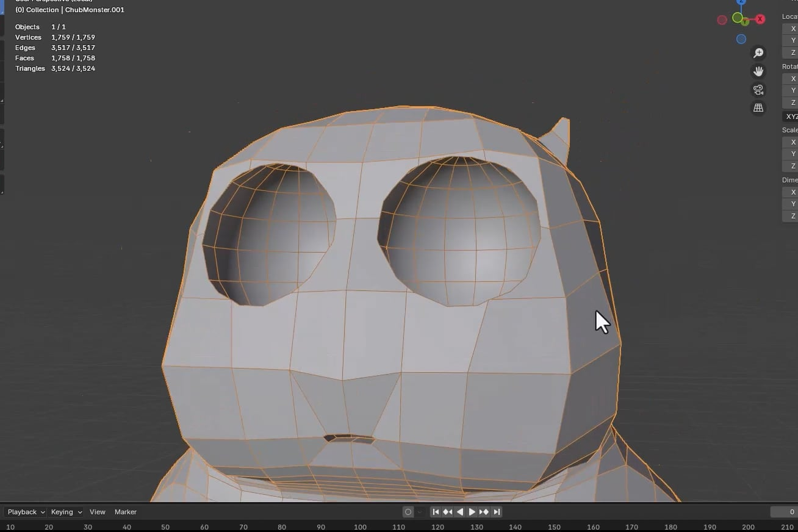The image size is (798, 532).
Task: Toggle the camera view icon
Action: [x=758, y=90]
